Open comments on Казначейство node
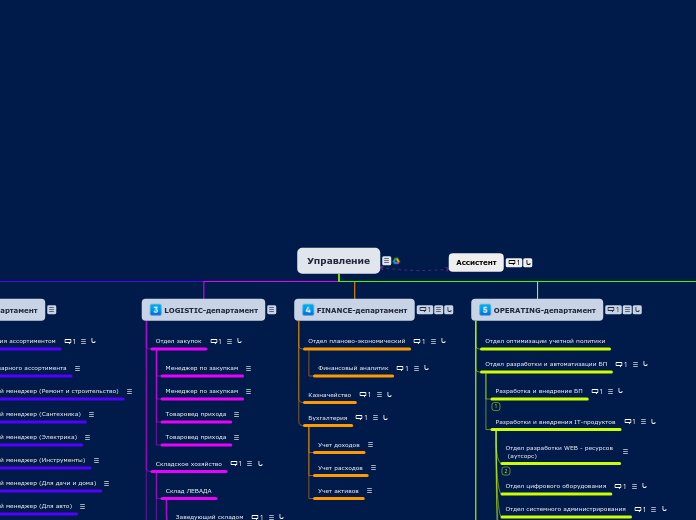 pos(365,394)
